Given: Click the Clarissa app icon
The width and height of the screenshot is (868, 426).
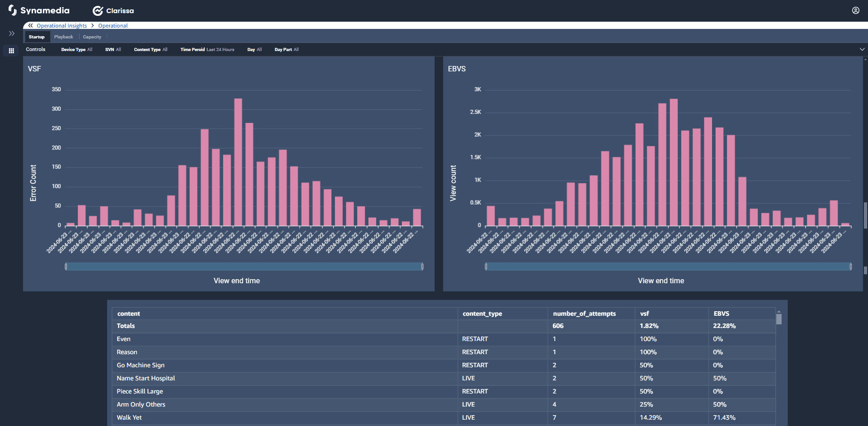Looking at the screenshot, I should (x=98, y=11).
